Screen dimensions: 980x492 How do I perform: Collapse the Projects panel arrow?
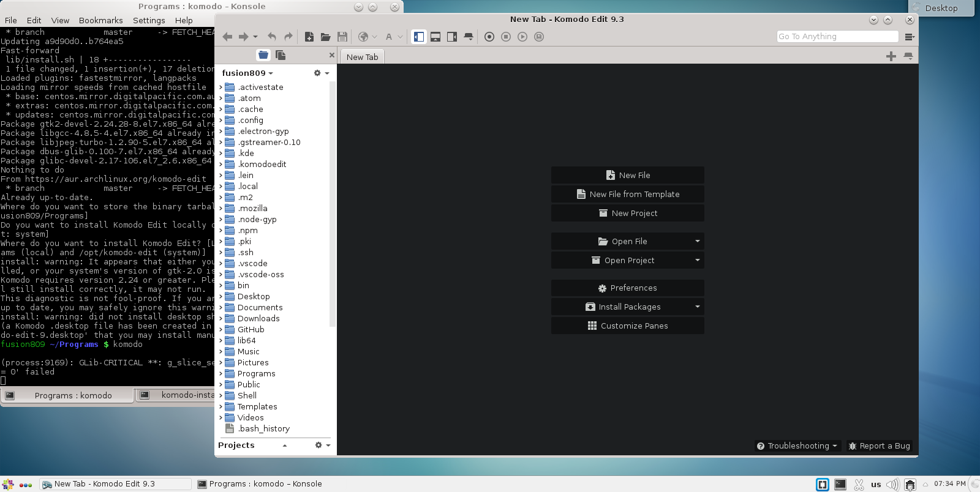click(x=285, y=445)
